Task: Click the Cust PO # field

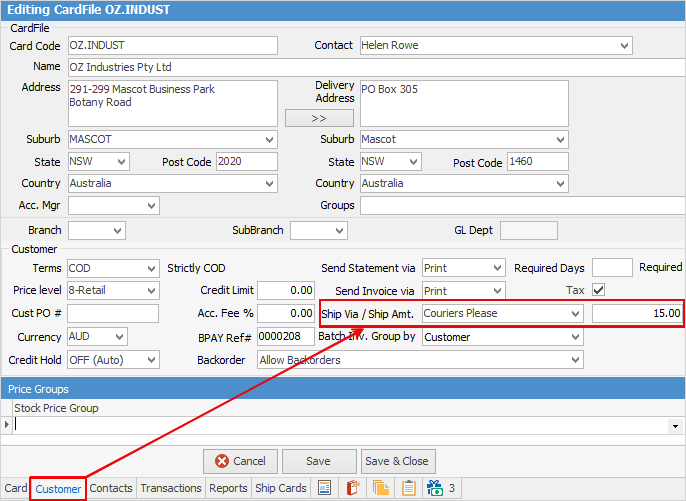Action: coord(113,313)
